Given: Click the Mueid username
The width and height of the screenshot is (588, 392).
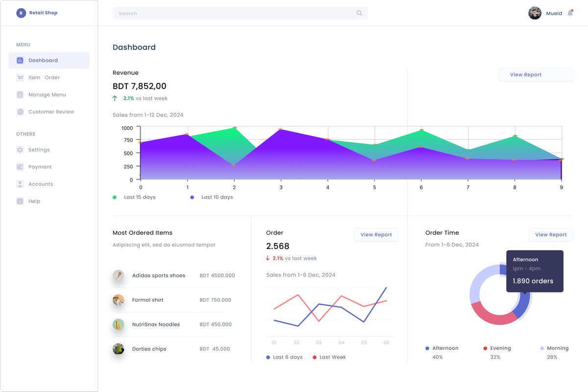Looking at the screenshot, I should click(x=554, y=13).
